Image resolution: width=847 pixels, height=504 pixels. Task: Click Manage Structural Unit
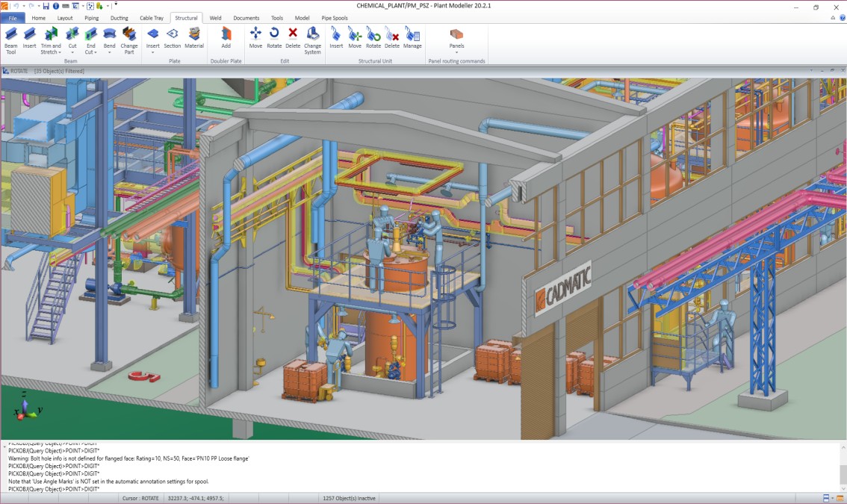[412, 38]
